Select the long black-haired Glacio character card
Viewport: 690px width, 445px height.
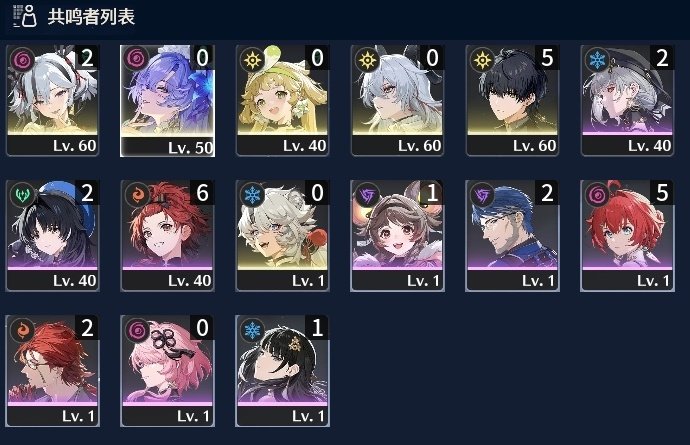coord(282,371)
